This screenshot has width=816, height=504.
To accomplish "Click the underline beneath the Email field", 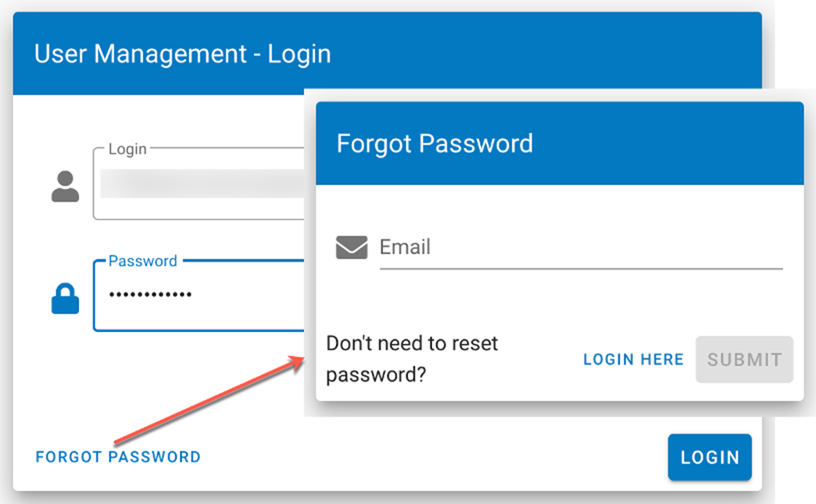I will click(580, 268).
